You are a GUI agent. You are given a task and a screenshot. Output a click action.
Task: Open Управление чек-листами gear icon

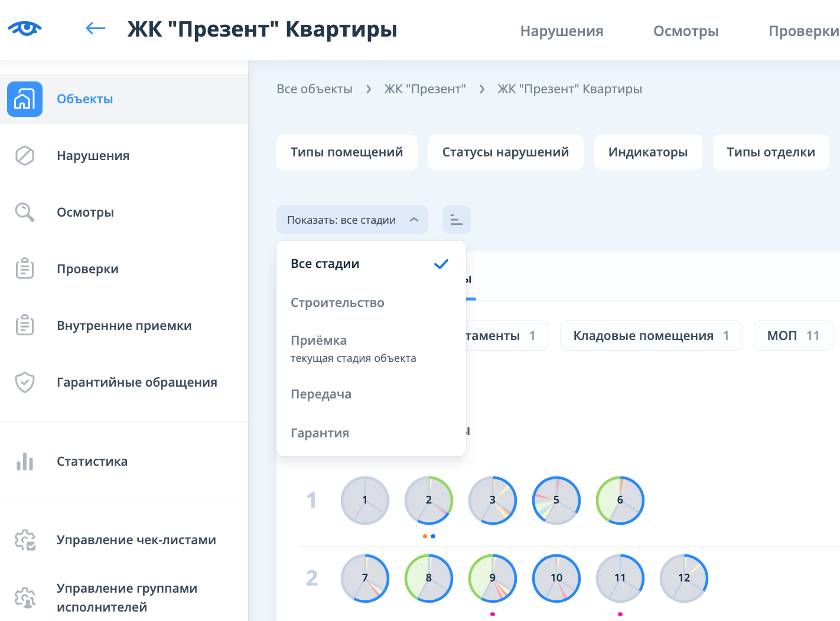[x=25, y=540]
